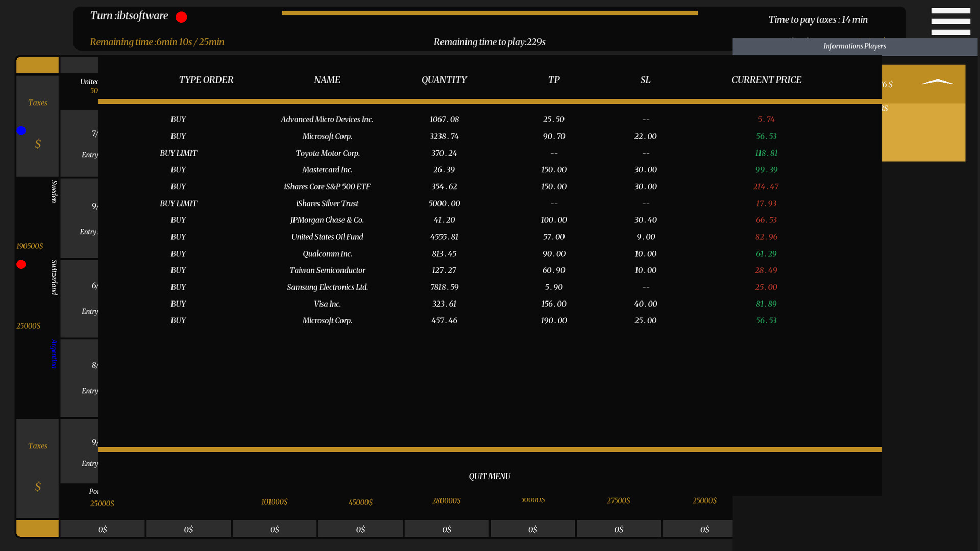980x551 pixels.
Task: Click the blue player token
Action: (x=21, y=130)
